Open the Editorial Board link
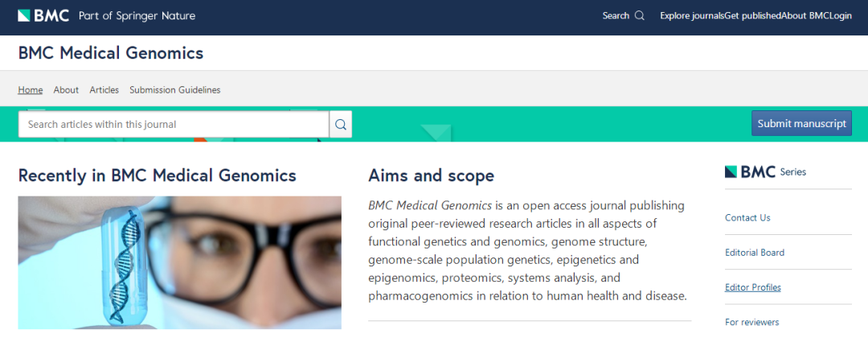This screenshot has height=338, width=868. (x=755, y=253)
